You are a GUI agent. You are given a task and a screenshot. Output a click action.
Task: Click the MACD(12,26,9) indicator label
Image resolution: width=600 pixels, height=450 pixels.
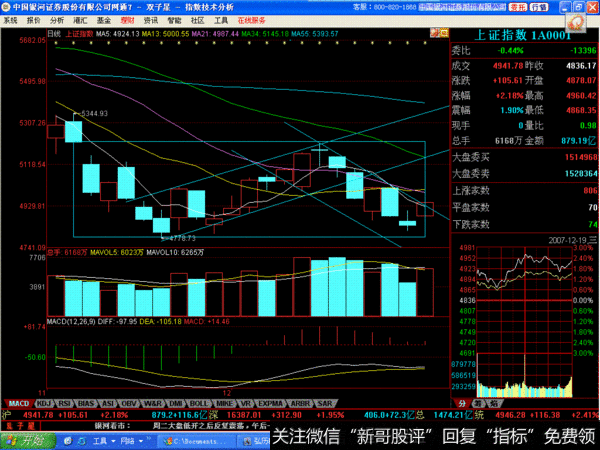(x=71, y=321)
